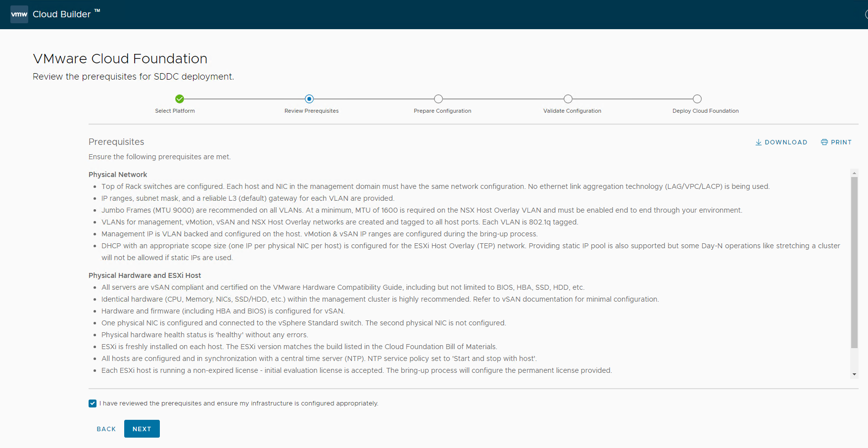Click the 'IP ranges, subnet mask' bullet
The height and width of the screenshot is (448, 868).
248,198
